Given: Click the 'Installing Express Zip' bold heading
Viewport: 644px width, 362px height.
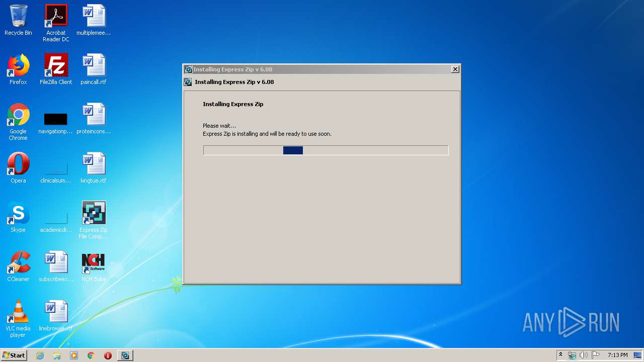Looking at the screenshot, I should [233, 104].
